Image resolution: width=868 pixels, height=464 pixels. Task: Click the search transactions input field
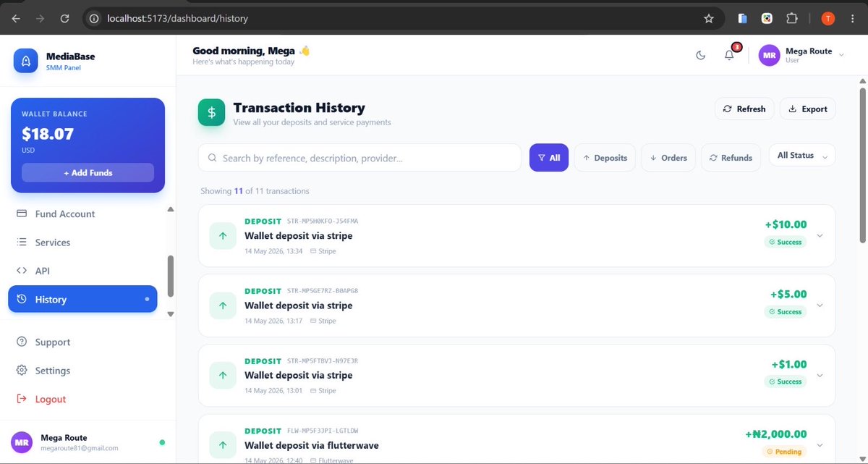pyautogui.click(x=359, y=158)
